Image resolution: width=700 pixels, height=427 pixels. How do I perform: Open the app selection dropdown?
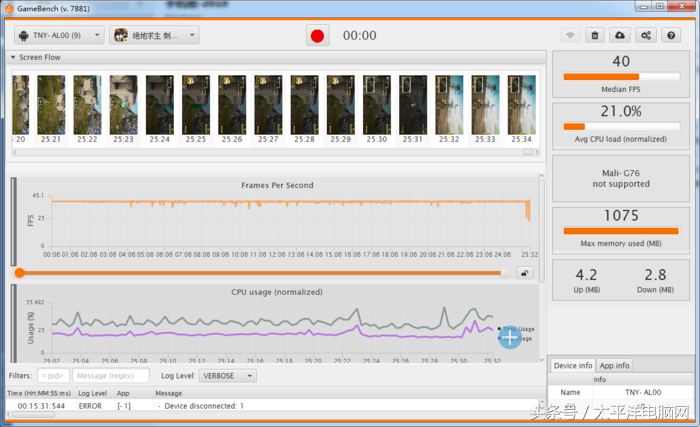tap(153, 35)
